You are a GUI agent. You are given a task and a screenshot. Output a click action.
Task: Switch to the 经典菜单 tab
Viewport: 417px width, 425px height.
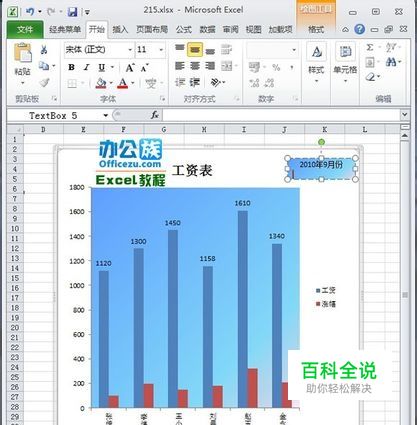tap(65, 30)
